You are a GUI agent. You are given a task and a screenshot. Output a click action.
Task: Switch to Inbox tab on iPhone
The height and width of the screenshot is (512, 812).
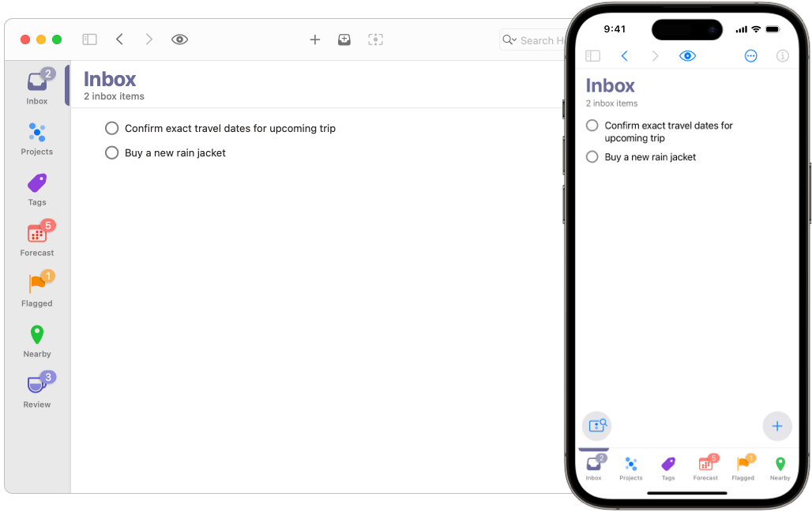594,467
